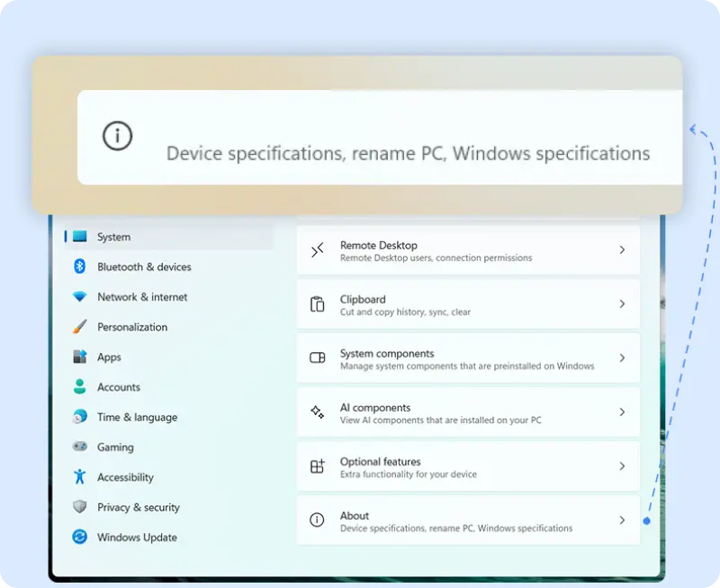This screenshot has width=720, height=588.
Task: Select the Personalization paintbrush icon
Action: click(x=79, y=327)
